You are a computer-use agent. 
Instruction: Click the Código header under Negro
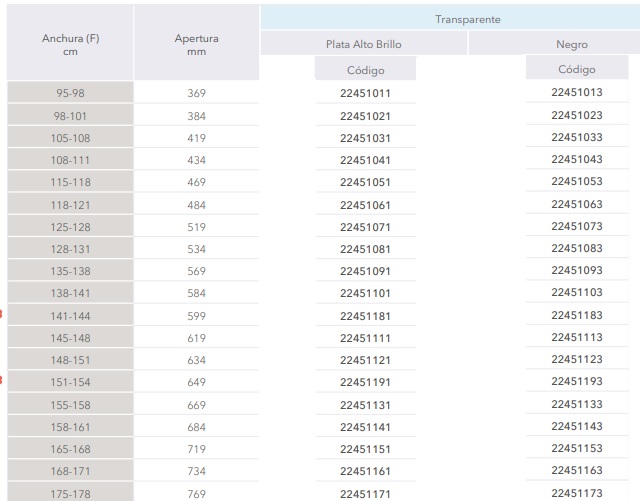point(577,68)
